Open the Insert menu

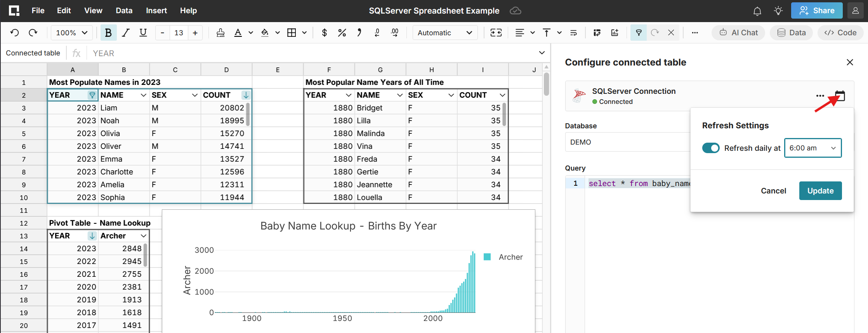[x=156, y=11]
